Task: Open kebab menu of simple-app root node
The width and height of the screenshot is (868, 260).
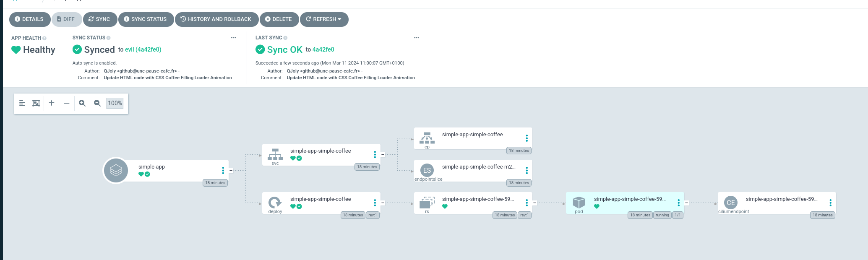Action: click(223, 171)
